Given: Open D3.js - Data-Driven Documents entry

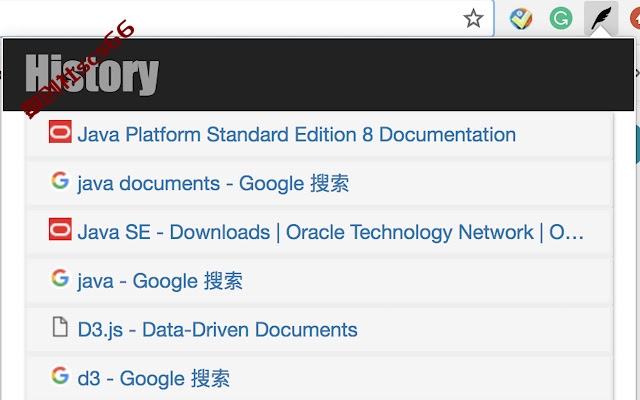Looking at the screenshot, I should (218, 330).
